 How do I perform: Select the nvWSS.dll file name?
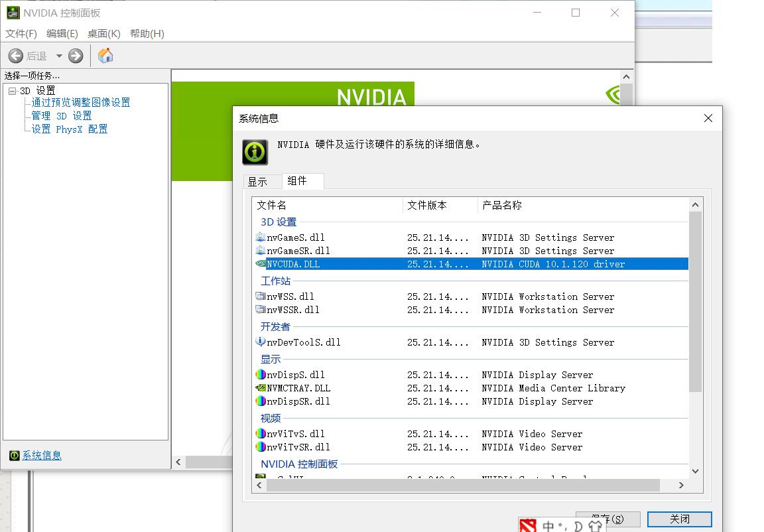(290, 297)
